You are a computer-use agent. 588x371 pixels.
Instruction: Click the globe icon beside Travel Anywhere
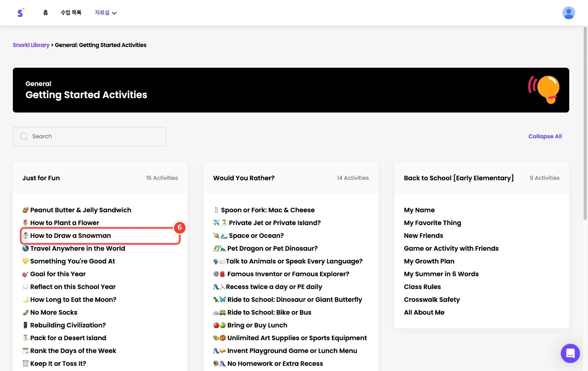pos(25,249)
